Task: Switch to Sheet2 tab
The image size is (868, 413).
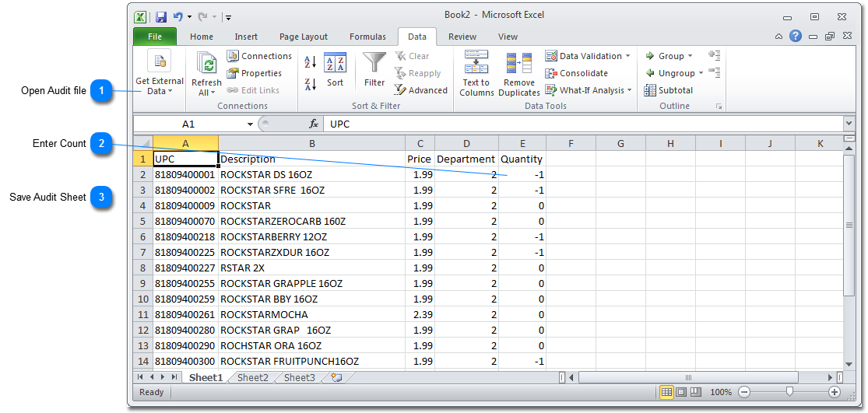Action: [253, 378]
